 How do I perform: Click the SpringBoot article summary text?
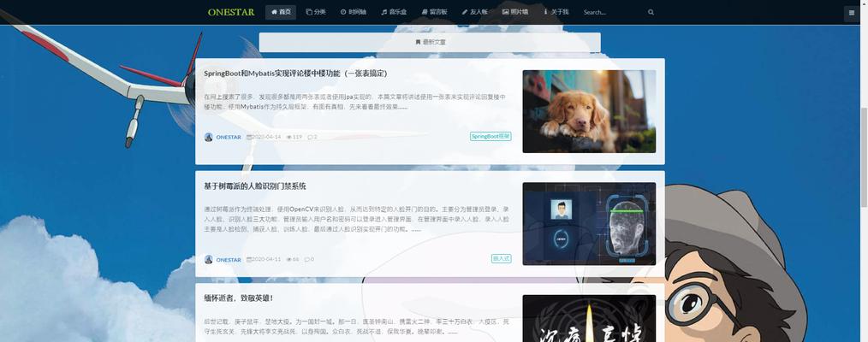tap(355, 102)
